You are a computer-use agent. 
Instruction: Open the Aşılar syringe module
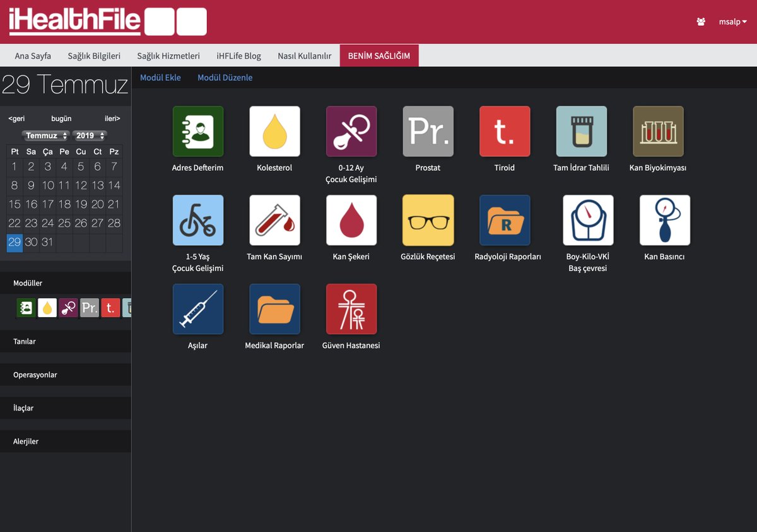click(x=198, y=309)
